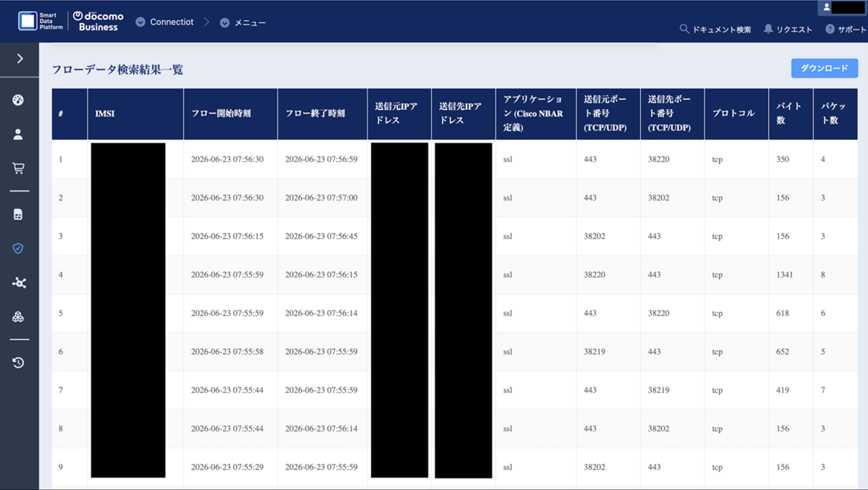The image size is (868, 490).
Task: Select フローデータ検索結果一覧 heading
Action: [x=117, y=69]
